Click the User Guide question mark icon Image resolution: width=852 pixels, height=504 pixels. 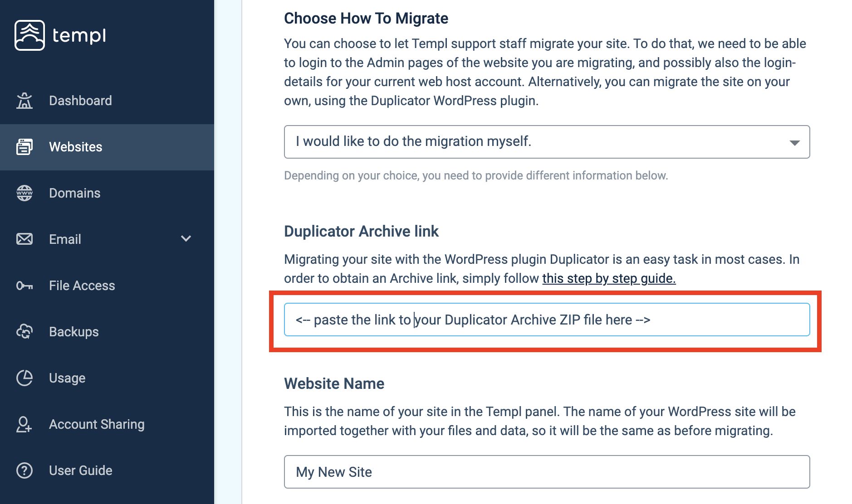coord(24,470)
